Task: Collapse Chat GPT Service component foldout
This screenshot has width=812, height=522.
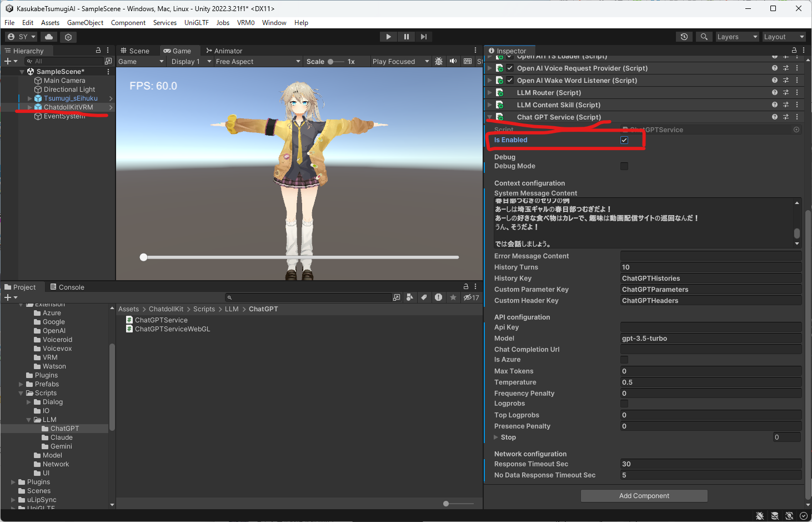Action: point(490,117)
